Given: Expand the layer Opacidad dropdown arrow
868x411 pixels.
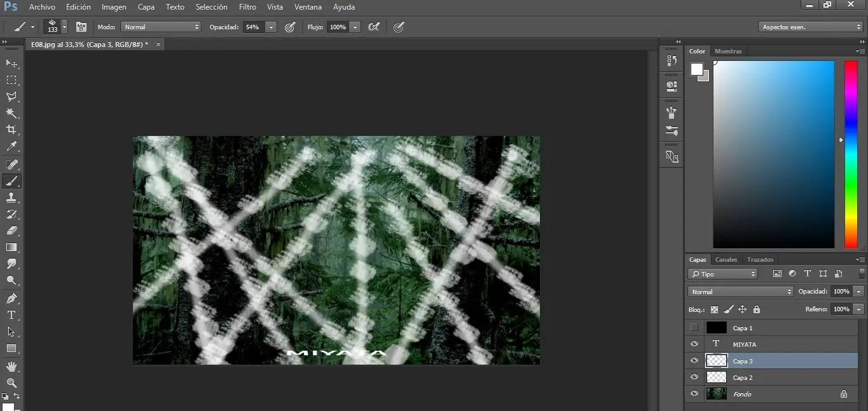Looking at the screenshot, I should click(858, 291).
